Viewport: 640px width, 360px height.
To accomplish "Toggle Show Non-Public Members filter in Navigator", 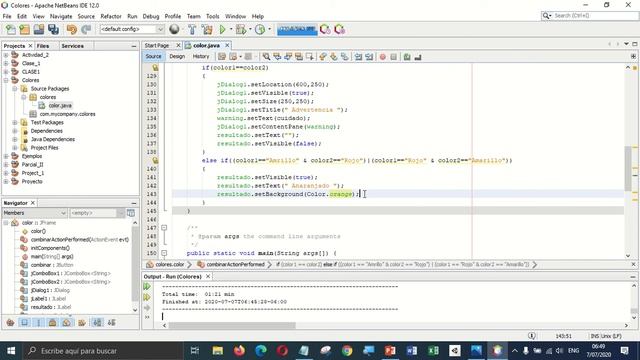I will 53,323.
